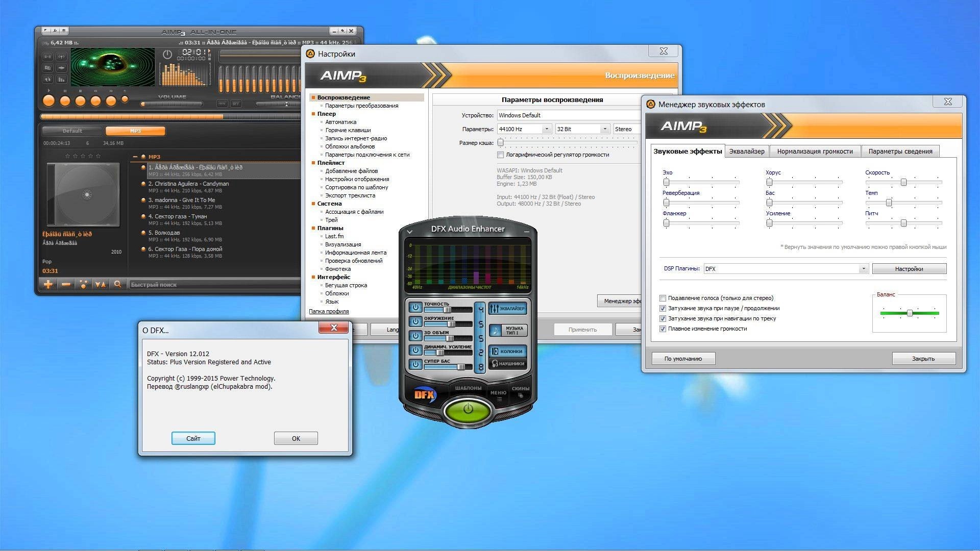Stop playback with the orange stop button
This screenshot has height=551, width=980.
pyautogui.click(x=80, y=101)
